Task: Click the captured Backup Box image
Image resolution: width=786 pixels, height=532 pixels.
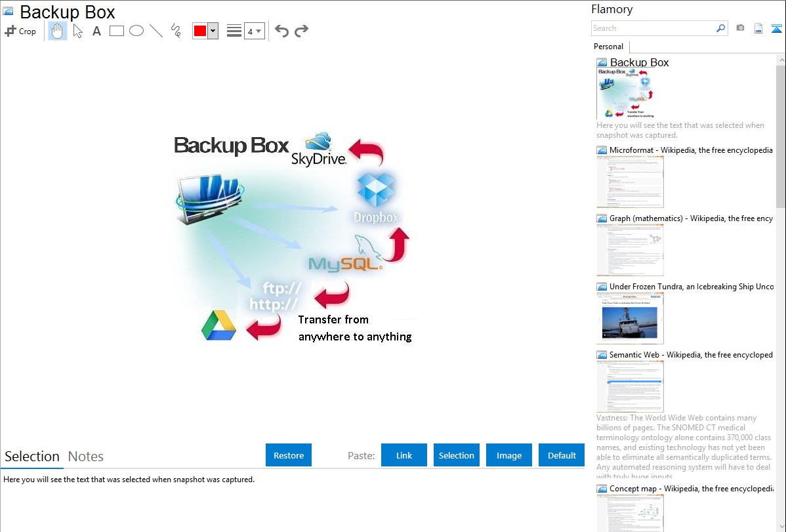Action: pos(293,239)
